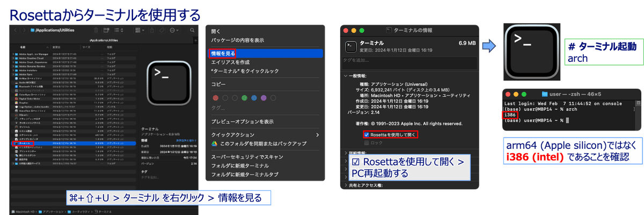Sort the Finder list by the 変更日 column

[x=56, y=47]
